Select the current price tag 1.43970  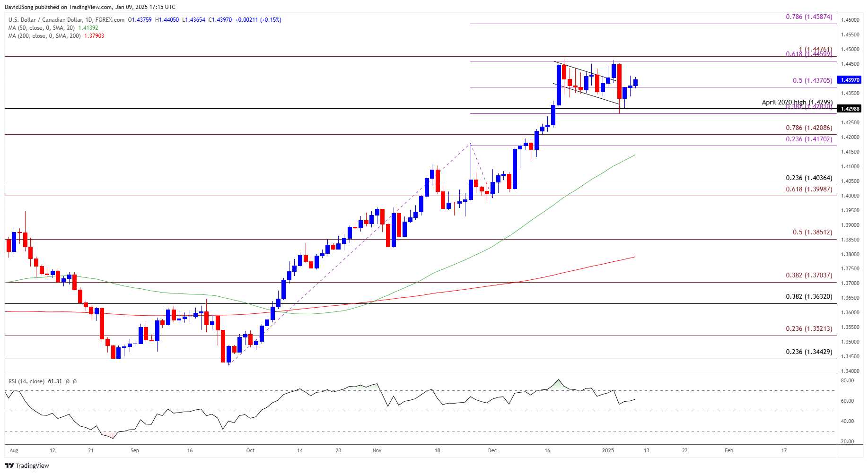[x=849, y=80]
